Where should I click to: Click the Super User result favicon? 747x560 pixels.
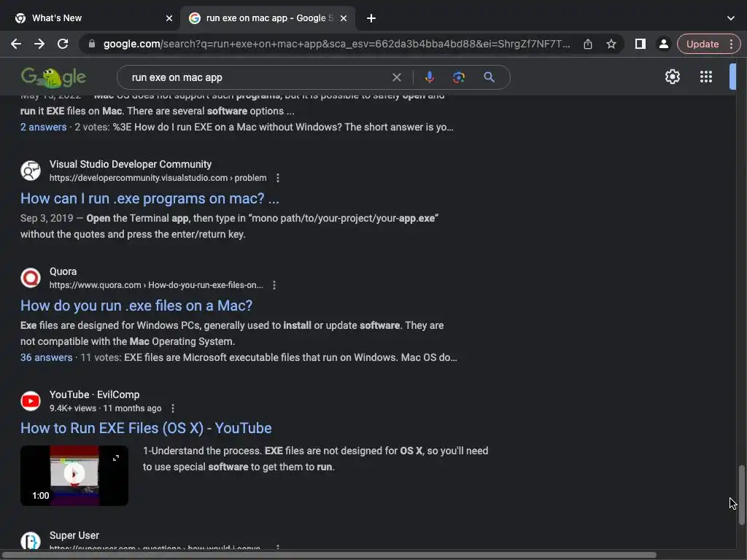(x=31, y=541)
